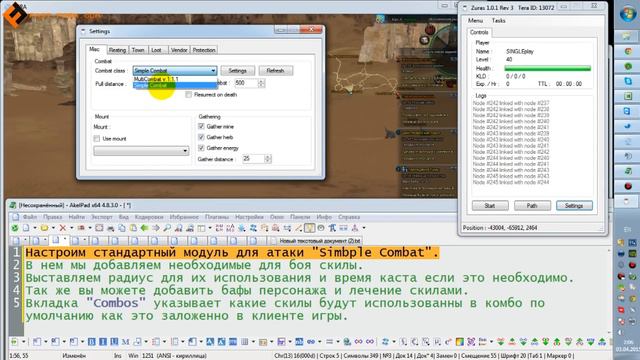Uncheck the Gather mine checkbox

coord(201,127)
